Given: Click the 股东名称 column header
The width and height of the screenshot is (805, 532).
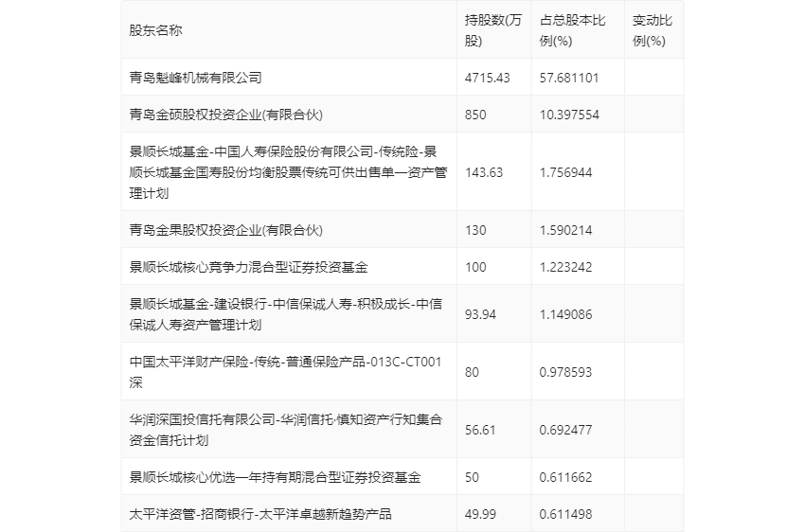Looking at the screenshot, I should (155, 30).
